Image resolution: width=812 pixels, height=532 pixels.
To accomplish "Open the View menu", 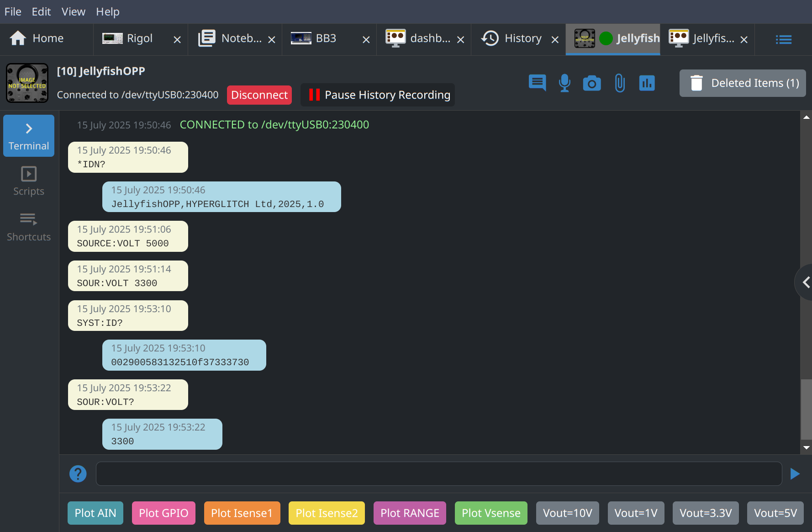I will 73,11.
